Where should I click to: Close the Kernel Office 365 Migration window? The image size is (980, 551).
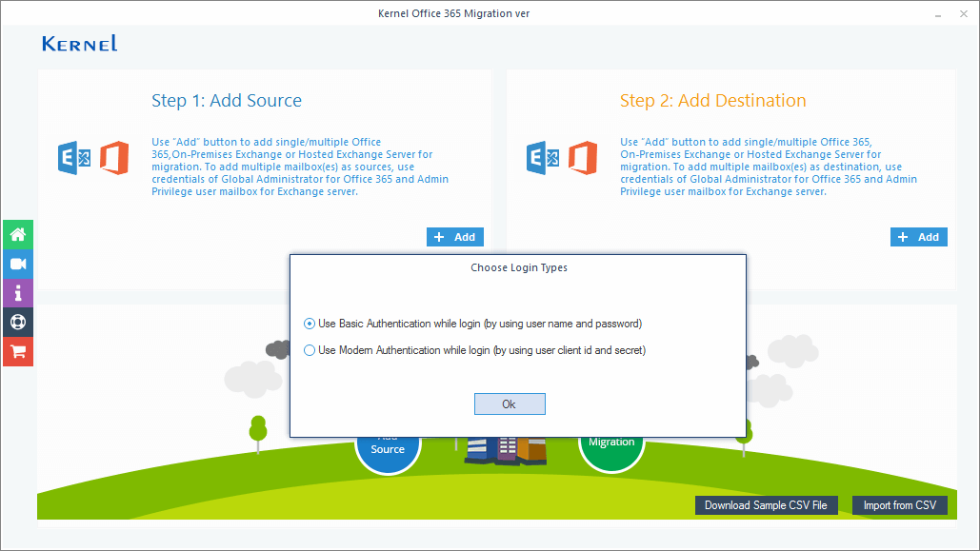point(964,13)
